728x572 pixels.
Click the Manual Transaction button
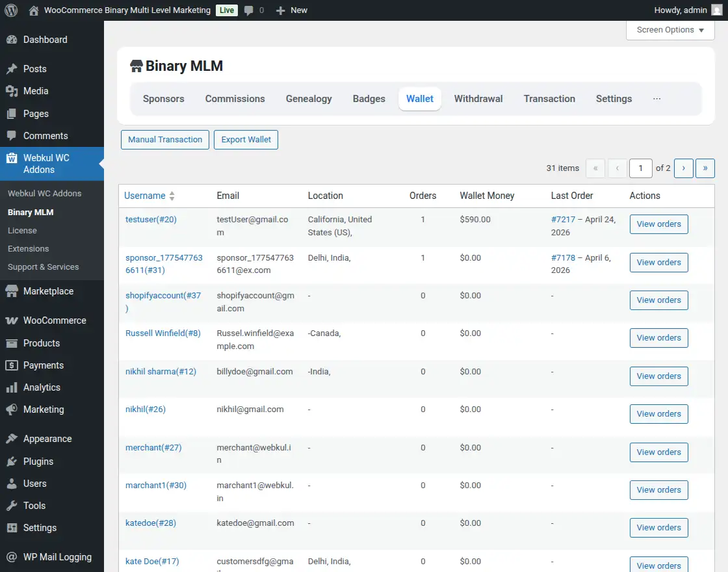pos(165,140)
